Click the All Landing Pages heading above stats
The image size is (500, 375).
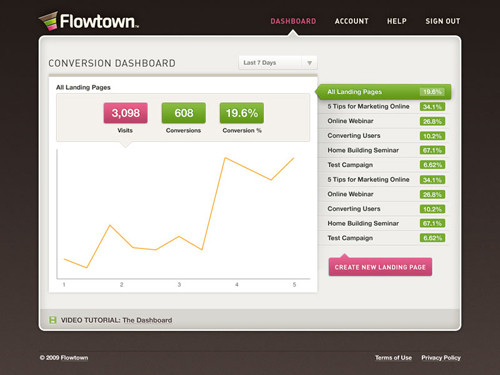83,87
